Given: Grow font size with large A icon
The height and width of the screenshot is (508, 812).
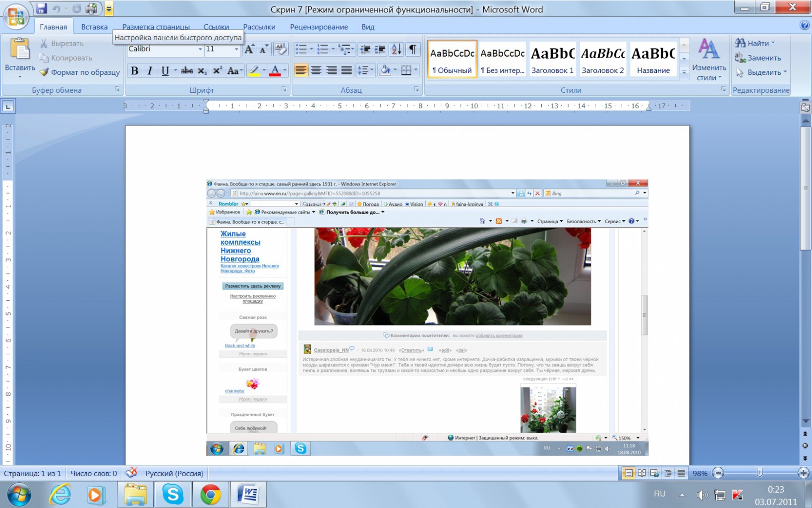Looking at the screenshot, I should click(x=249, y=49).
